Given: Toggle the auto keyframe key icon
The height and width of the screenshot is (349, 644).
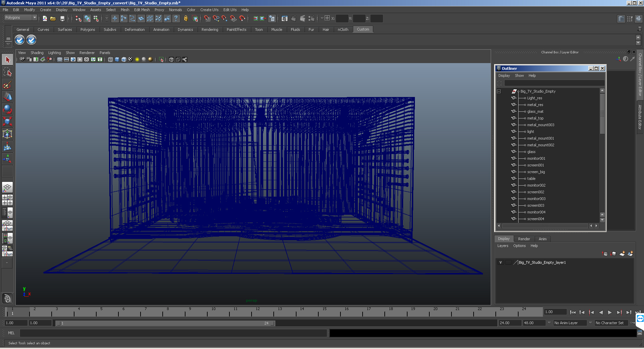Looking at the screenshot, I should click(633, 323).
